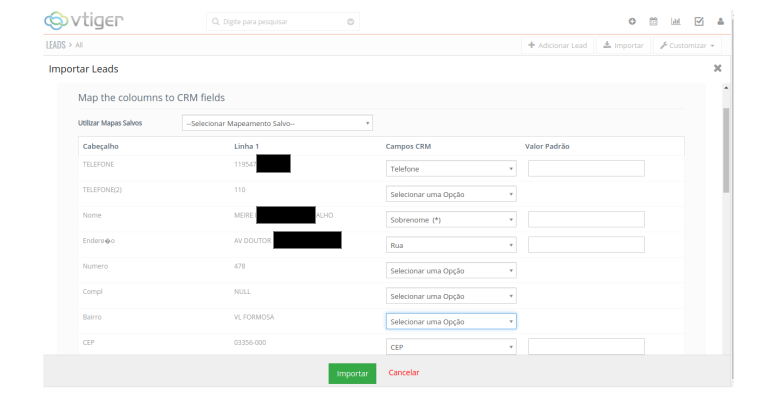Open the Customizar dropdown
Screen dimensions: 773x409
pos(687,45)
